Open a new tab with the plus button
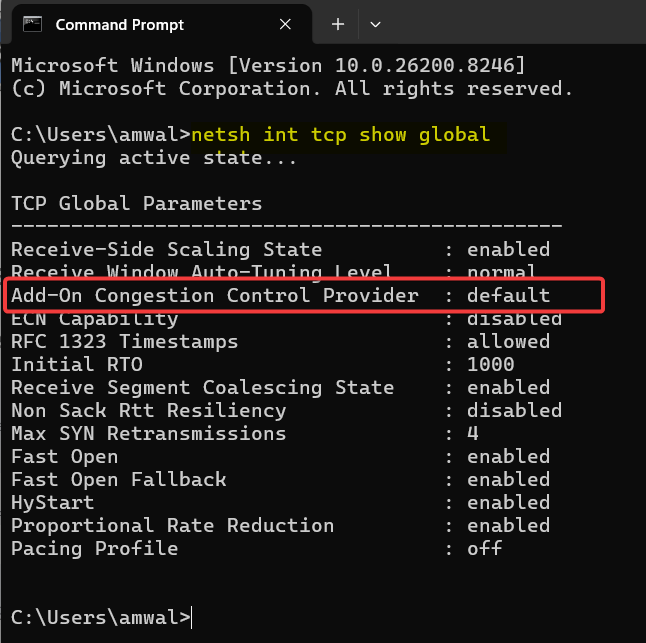The image size is (646, 643). pyautogui.click(x=338, y=23)
